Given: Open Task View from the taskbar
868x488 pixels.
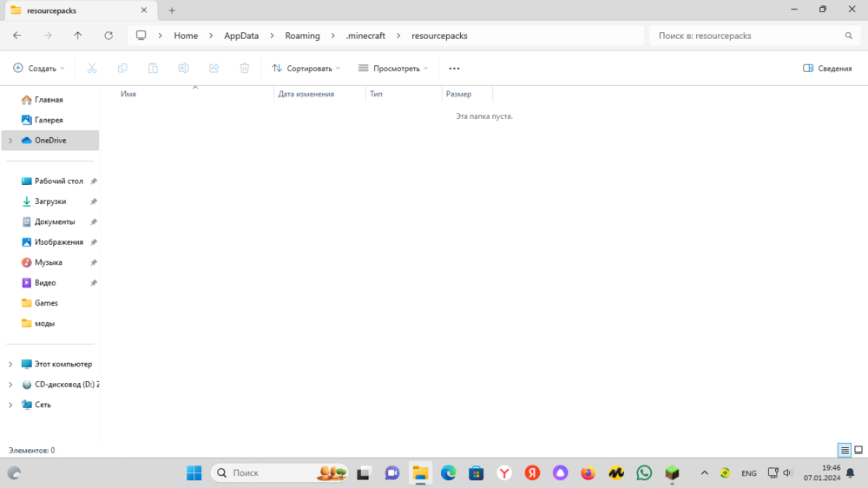Looking at the screenshot, I should click(363, 473).
